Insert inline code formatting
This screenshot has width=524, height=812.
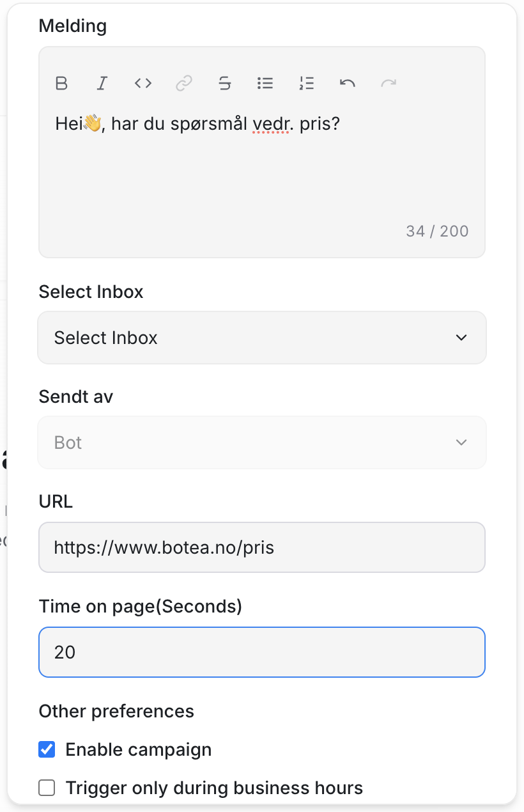(x=143, y=83)
